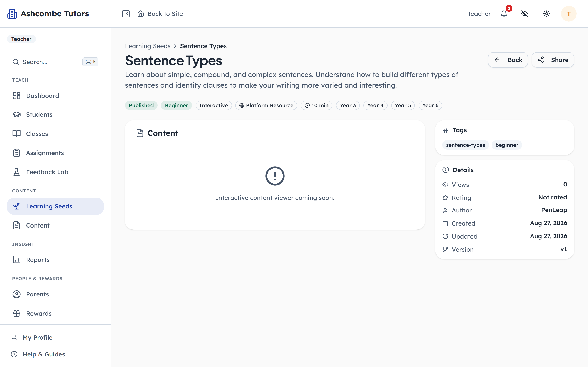Switch theme with the sun icon
588x367 pixels.
(x=546, y=14)
